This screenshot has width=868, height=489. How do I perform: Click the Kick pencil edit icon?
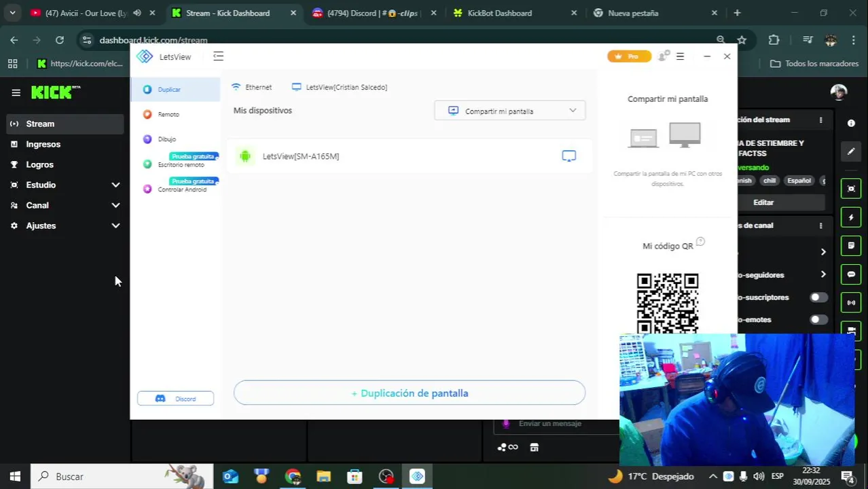click(851, 151)
